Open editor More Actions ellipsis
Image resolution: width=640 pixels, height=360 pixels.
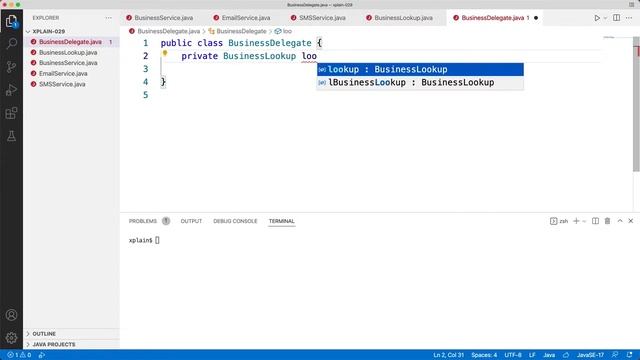pyautogui.click(x=629, y=18)
